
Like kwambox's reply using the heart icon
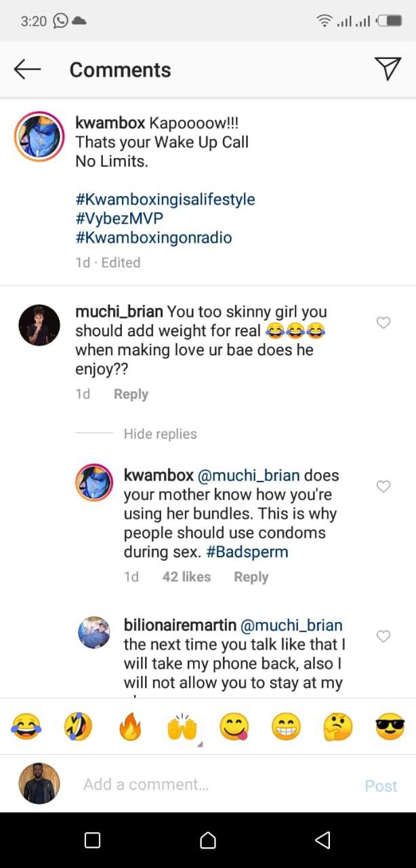[383, 486]
